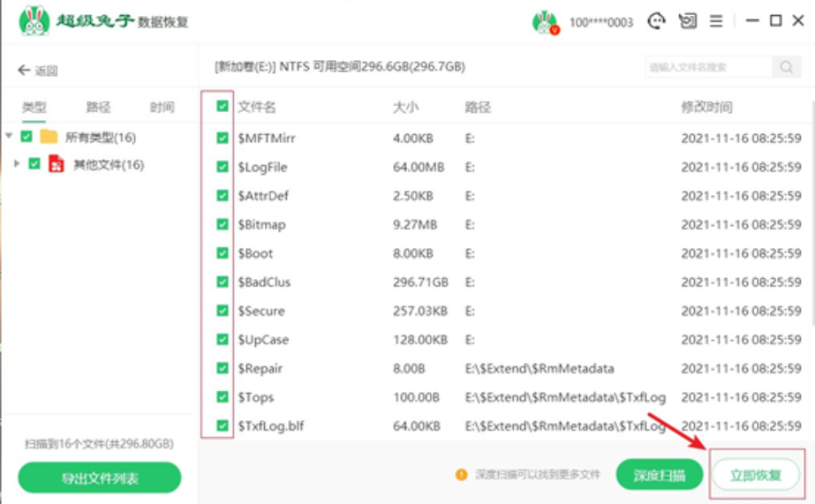This screenshot has height=504, width=815.
Task: Click the yellow 所有类型 folder icon
Action: click(49, 137)
